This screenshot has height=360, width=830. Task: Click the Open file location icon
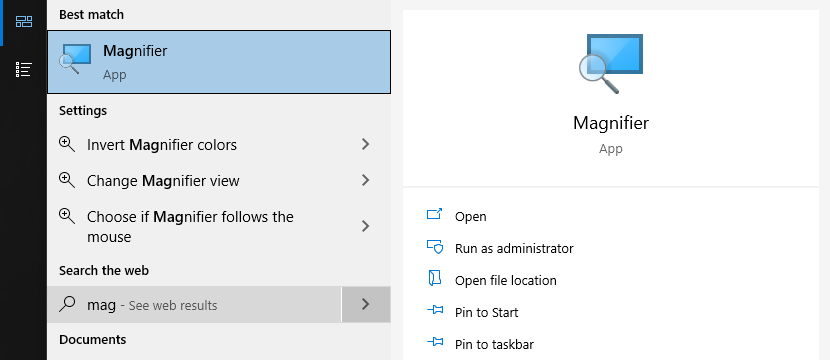tap(434, 279)
